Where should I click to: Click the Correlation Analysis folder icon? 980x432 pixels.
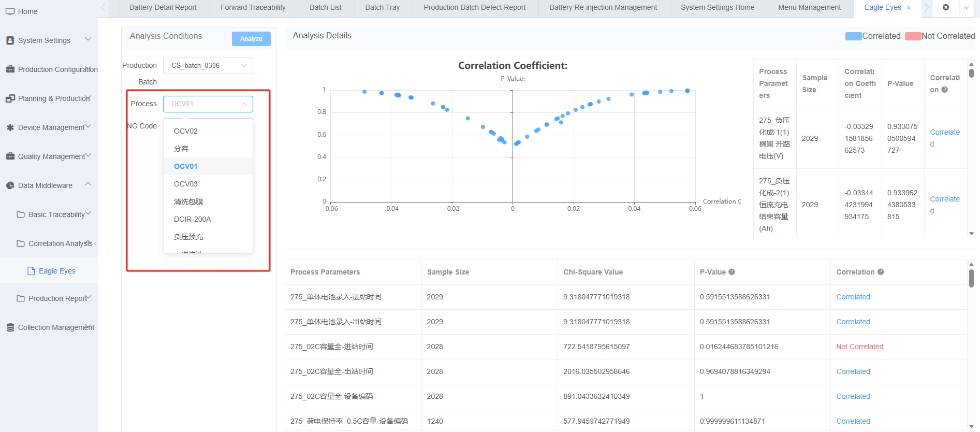[x=21, y=243]
